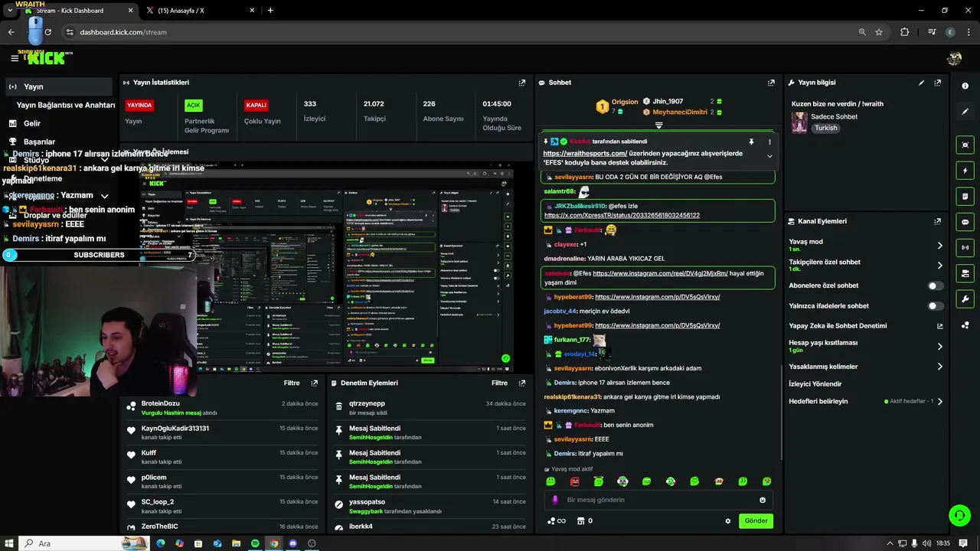Screen dimensions: 980x551
Task: Click the chat bubble icon in the right sidebar
Action: pos(965,222)
